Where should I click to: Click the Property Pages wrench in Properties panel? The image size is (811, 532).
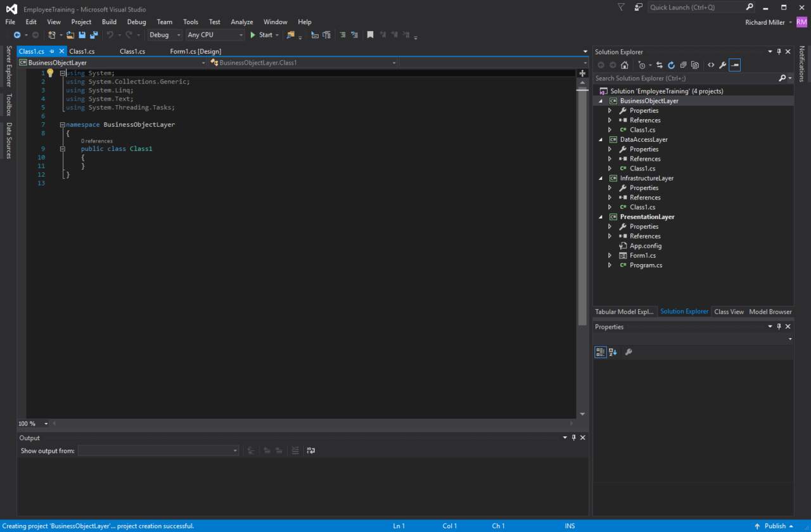pos(629,351)
